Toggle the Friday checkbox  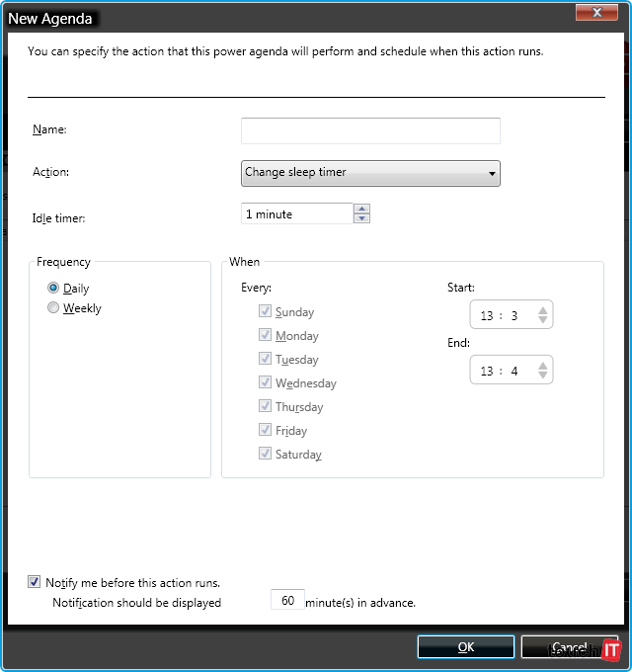(265, 430)
